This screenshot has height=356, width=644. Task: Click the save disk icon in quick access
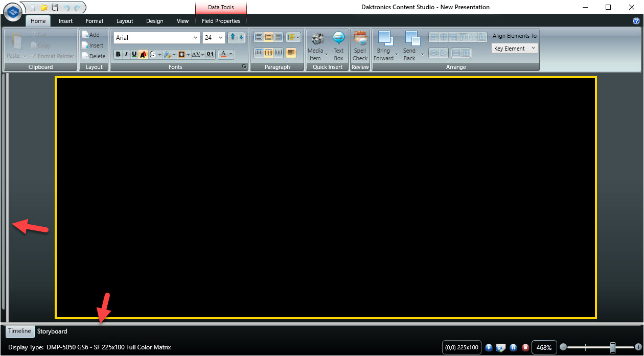pos(55,7)
